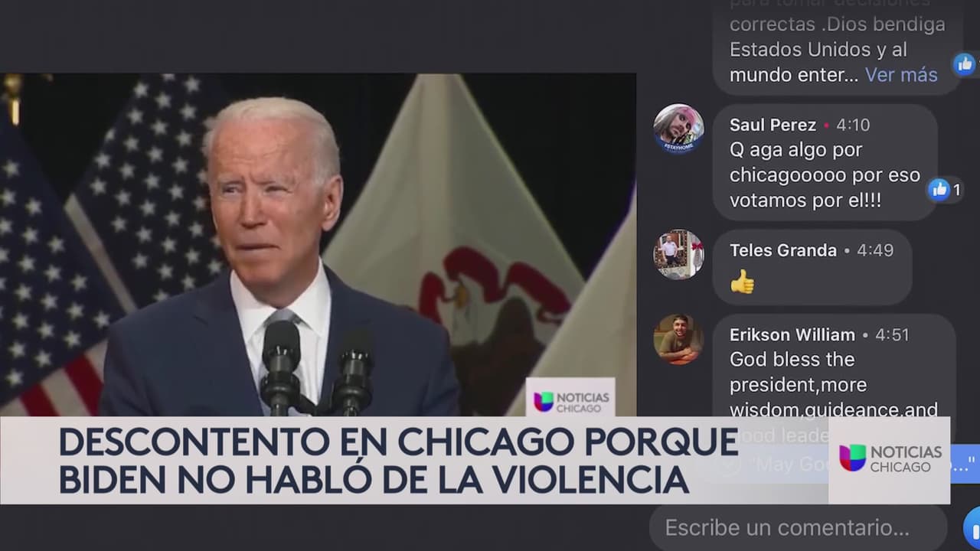Open Saul Perez's name link
Viewport: 980px width, 551px height.
[773, 125]
